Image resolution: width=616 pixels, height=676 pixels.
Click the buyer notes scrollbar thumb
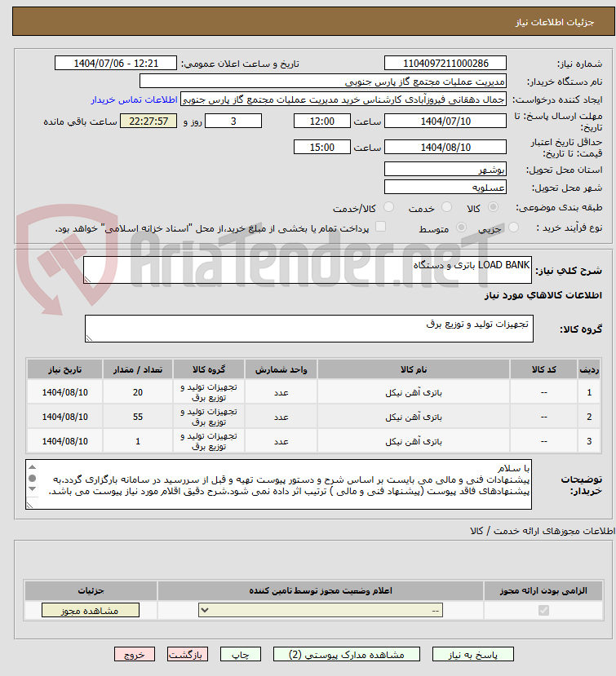pyautogui.click(x=33, y=478)
